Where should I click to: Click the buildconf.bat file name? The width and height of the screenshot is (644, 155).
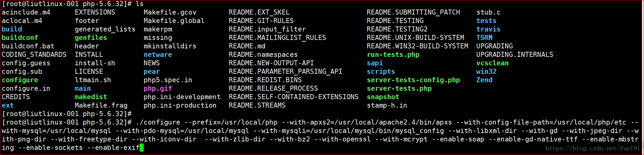[x=28, y=46]
